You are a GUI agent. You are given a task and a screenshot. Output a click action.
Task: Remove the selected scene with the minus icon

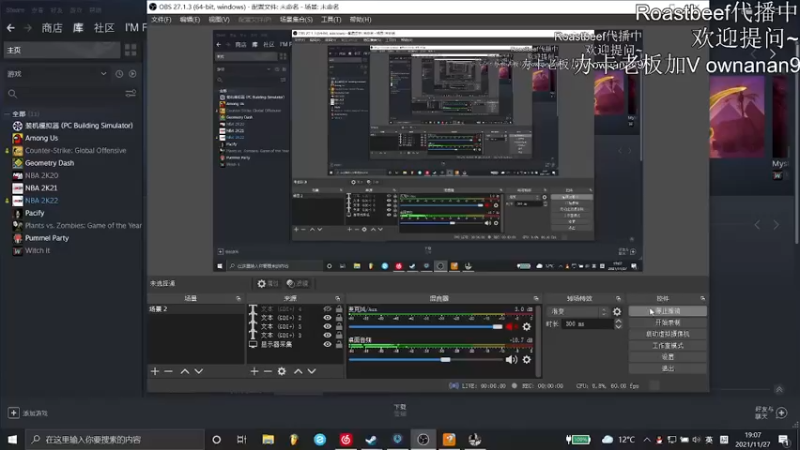(x=168, y=371)
